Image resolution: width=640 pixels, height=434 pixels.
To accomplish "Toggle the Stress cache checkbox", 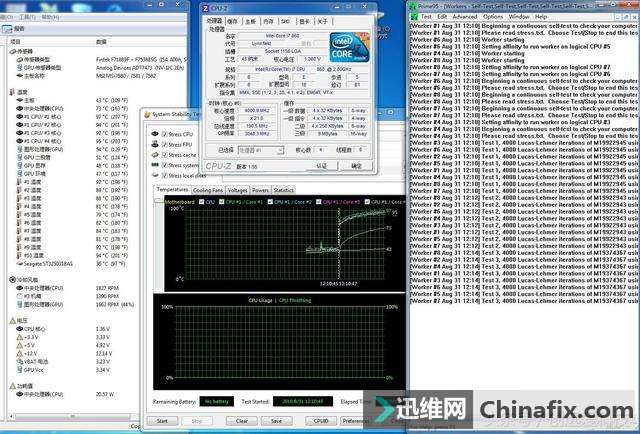I will click(x=164, y=155).
